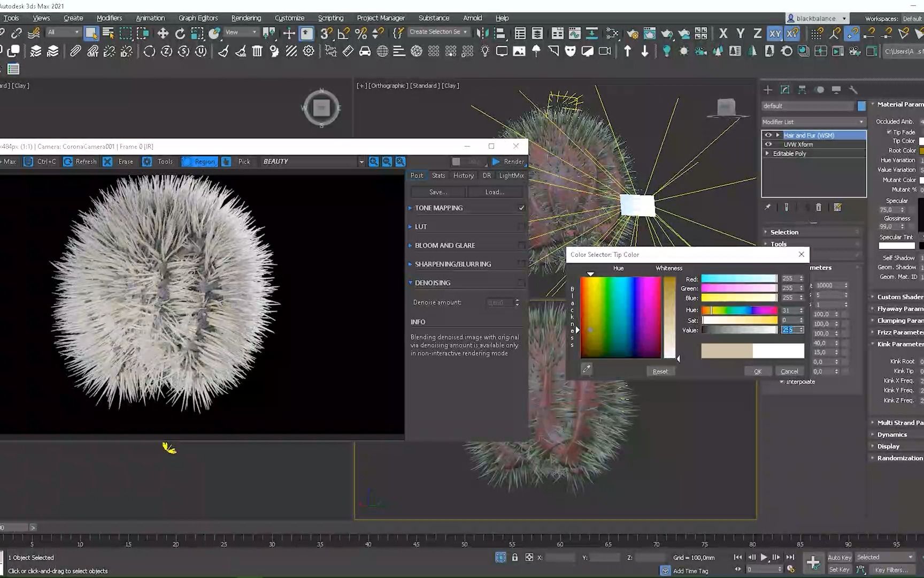
Task: Click the zoom in magnifier in frame buffer
Action: [374, 162]
